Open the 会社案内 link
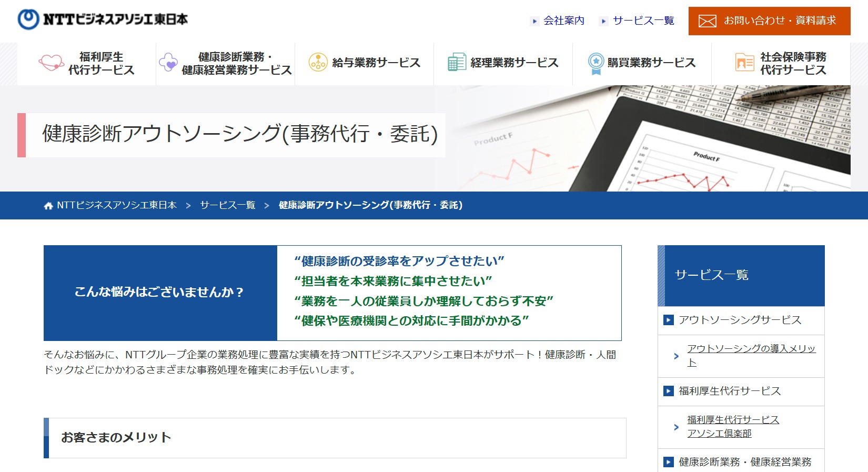 (x=563, y=21)
